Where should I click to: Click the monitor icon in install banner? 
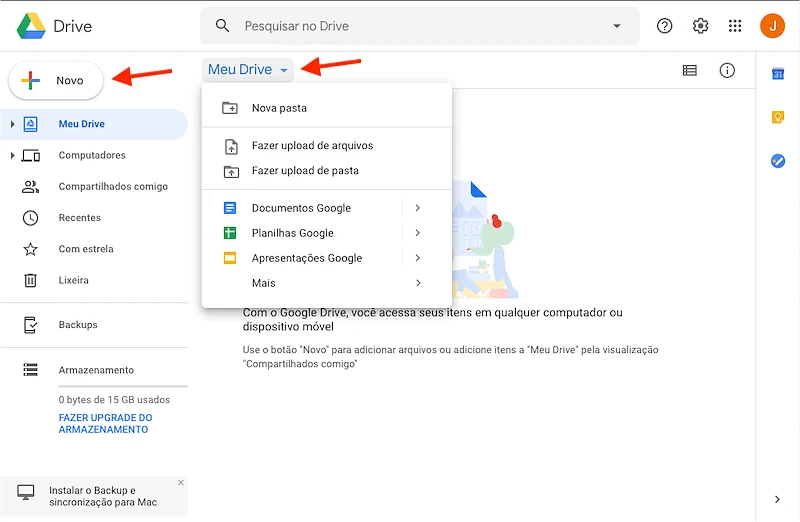[26, 493]
